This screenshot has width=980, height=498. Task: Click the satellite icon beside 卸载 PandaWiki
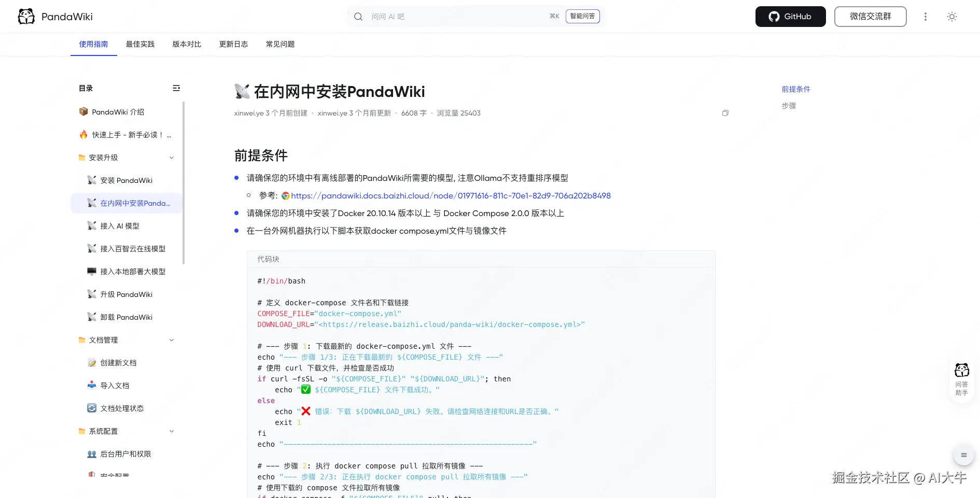(92, 317)
